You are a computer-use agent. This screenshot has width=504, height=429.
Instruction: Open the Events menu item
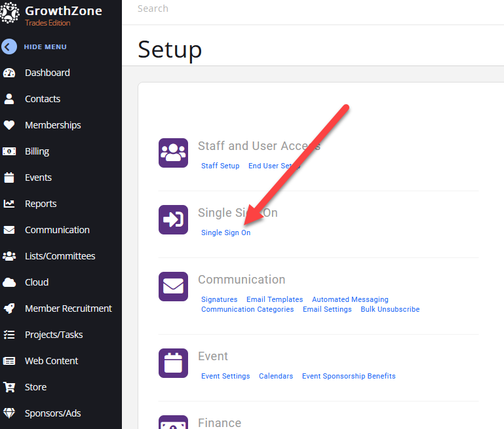coord(38,177)
